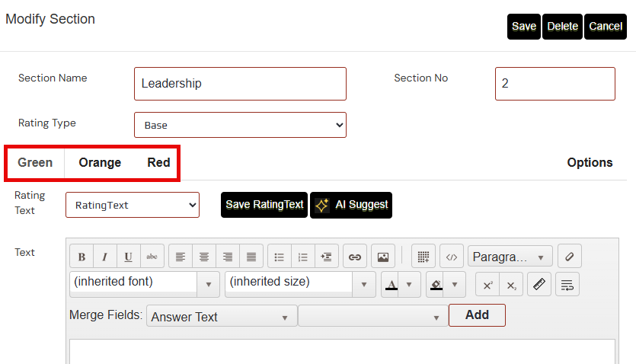This screenshot has width=636, height=364.
Task: Toggle underline formatting
Action: click(129, 257)
